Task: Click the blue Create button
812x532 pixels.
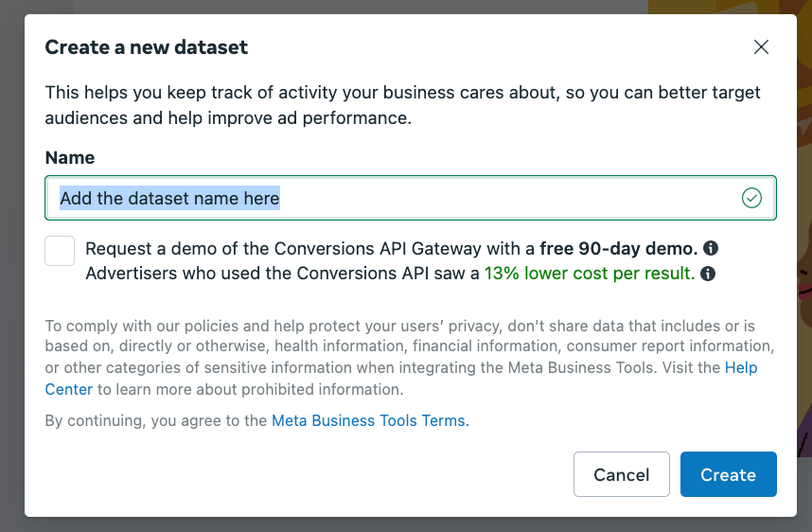Action: tap(728, 474)
